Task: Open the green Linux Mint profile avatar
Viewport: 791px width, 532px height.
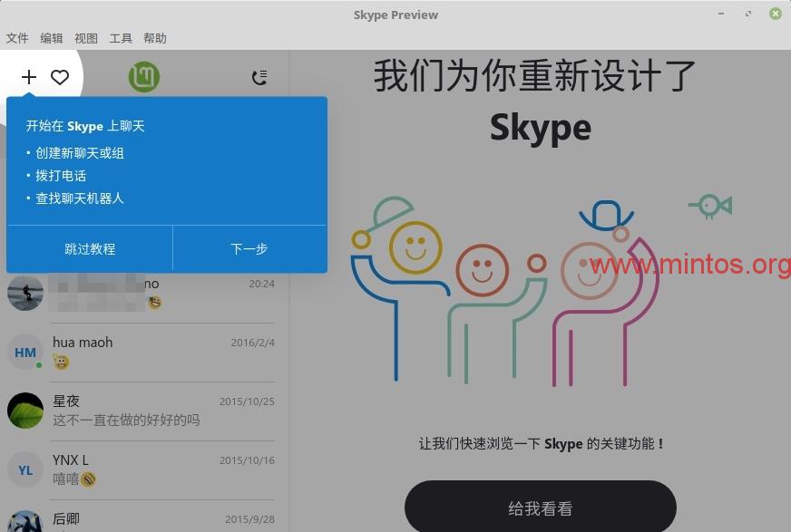Action: pyautogui.click(x=143, y=77)
